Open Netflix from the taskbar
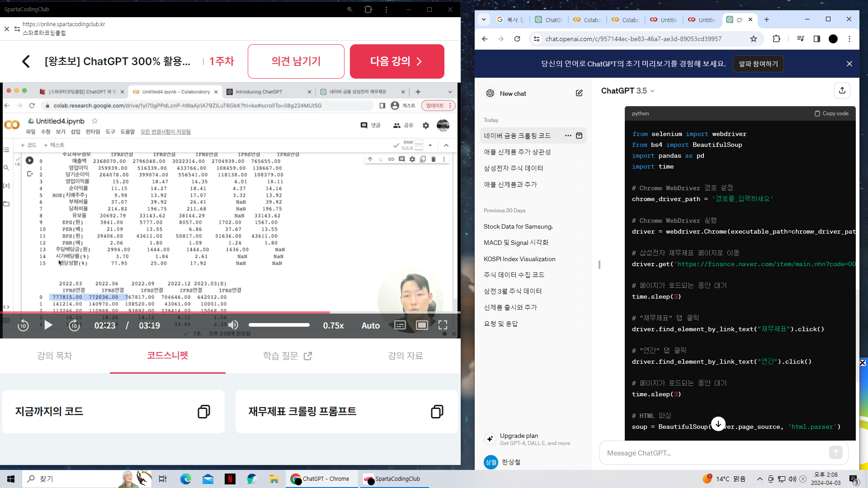Viewport: 868px width, 488px height. (230, 479)
